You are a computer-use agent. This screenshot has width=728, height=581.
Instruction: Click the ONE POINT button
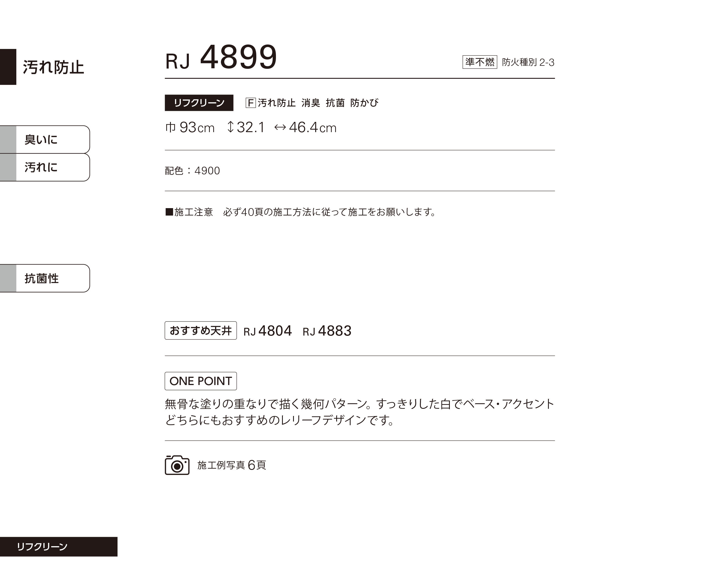(200, 381)
